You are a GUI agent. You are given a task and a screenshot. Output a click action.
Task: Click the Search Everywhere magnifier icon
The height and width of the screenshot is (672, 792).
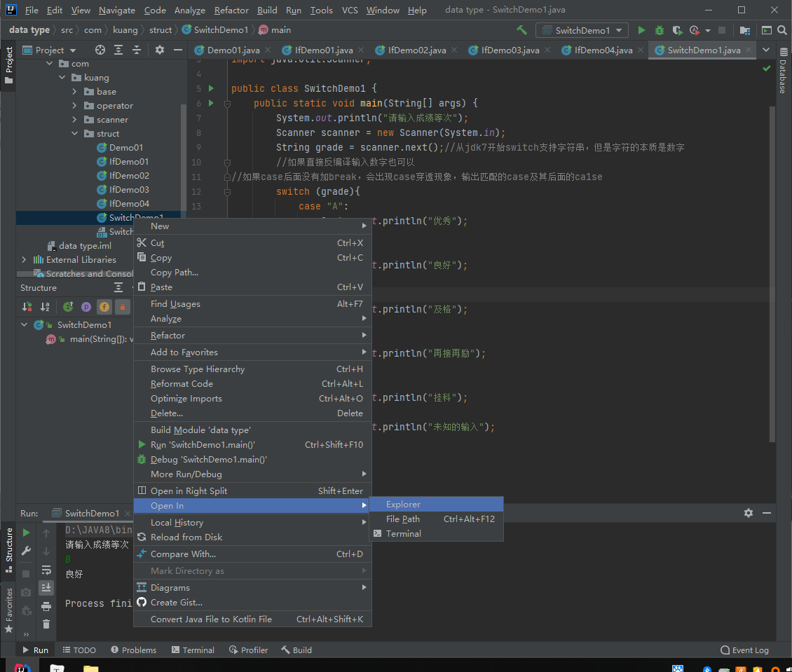pyautogui.click(x=782, y=30)
